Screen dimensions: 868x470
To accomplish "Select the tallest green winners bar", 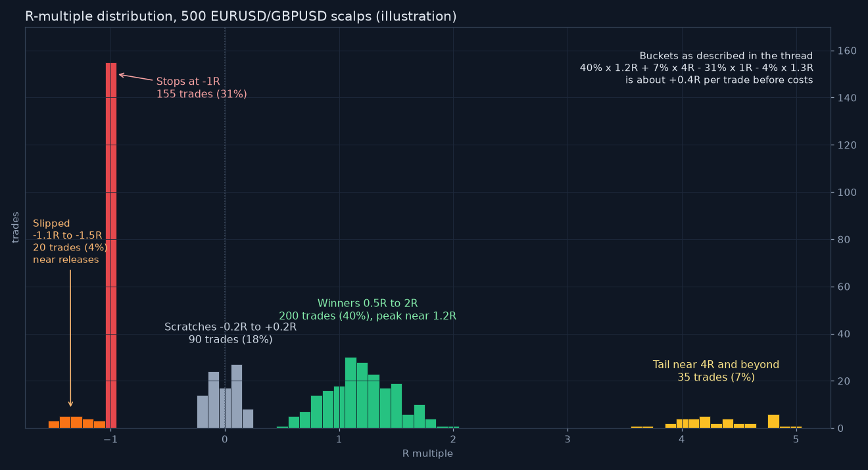I will (350, 392).
